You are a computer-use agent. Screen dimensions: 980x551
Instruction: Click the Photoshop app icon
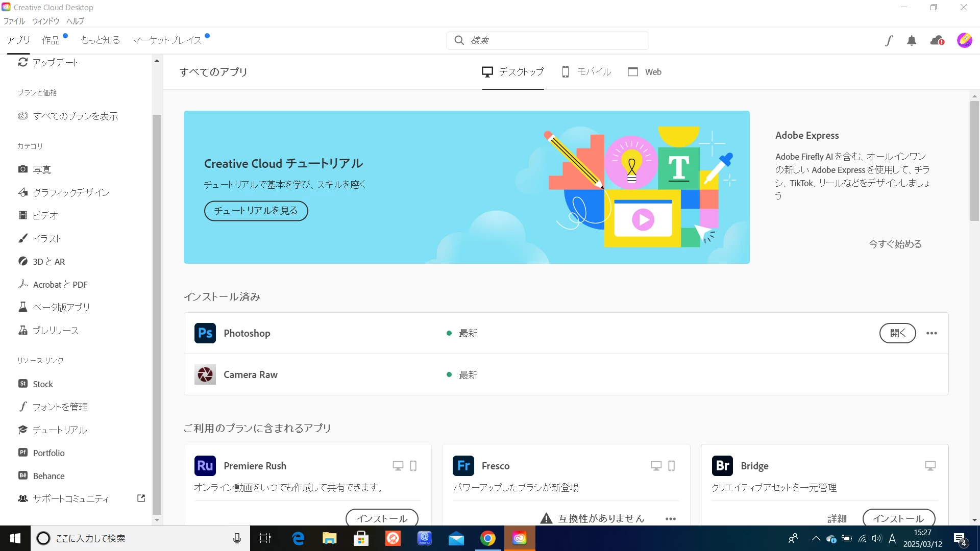(x=205, y=333)
